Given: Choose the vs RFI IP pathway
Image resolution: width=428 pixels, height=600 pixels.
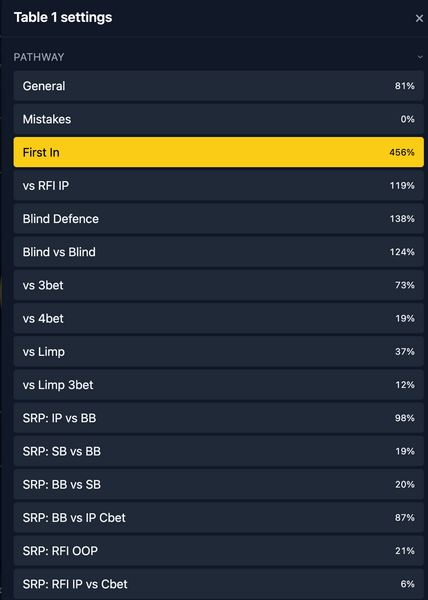Looking at the screenshot, I should coord(218,186).
